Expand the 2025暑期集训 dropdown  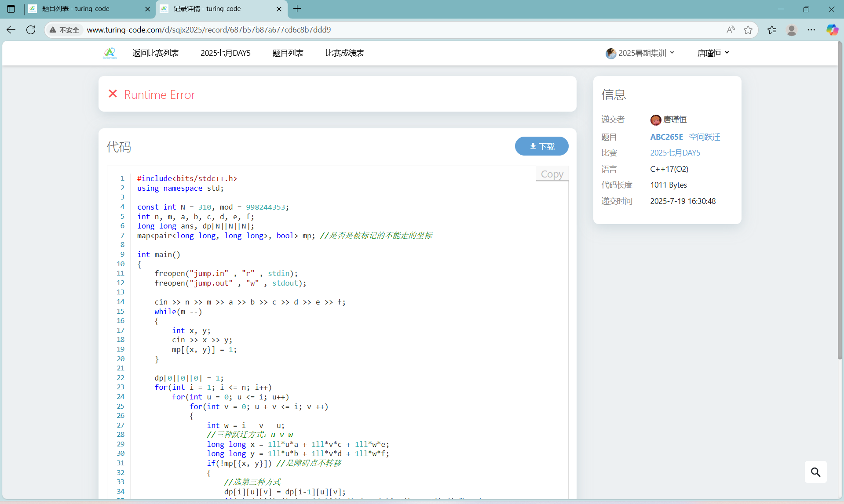[640, 53]
